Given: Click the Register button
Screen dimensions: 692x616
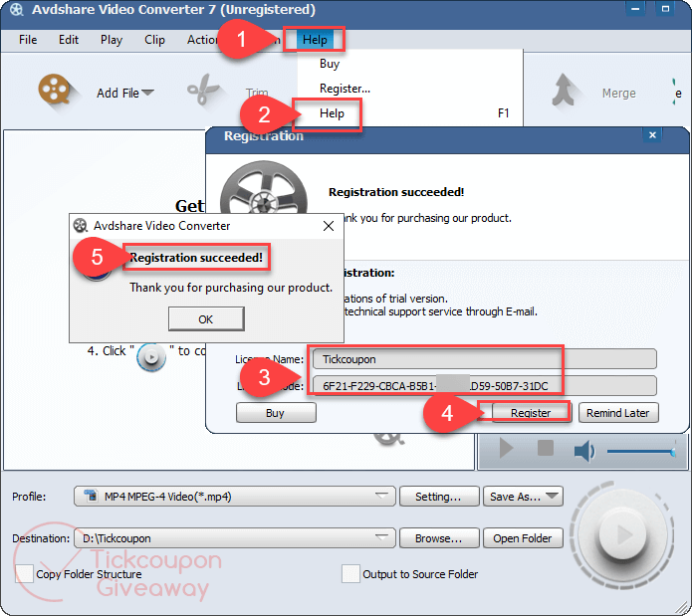Looking at the screenshot, I should coord(531,413).
